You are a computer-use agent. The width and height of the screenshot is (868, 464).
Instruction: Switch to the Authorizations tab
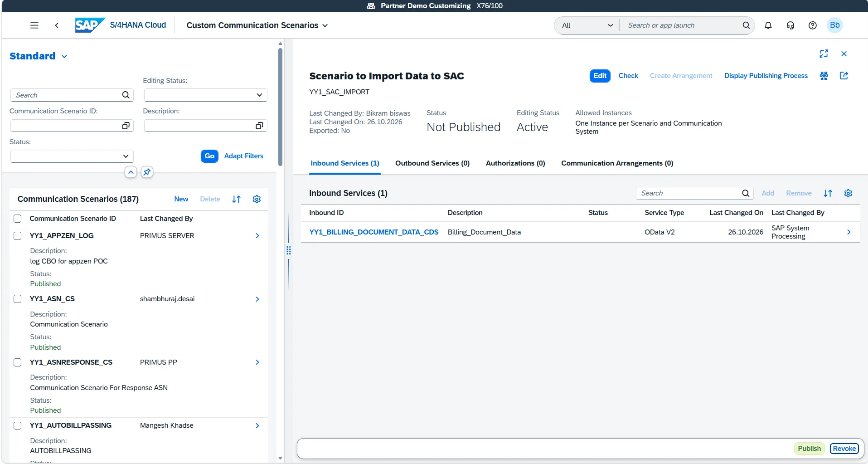[515, 163]
